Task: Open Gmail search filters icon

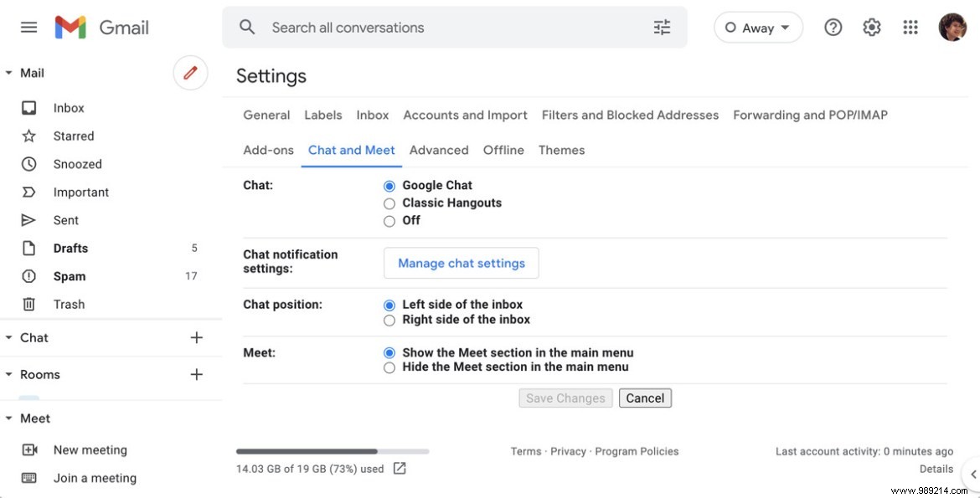Action: coord(661,27)
